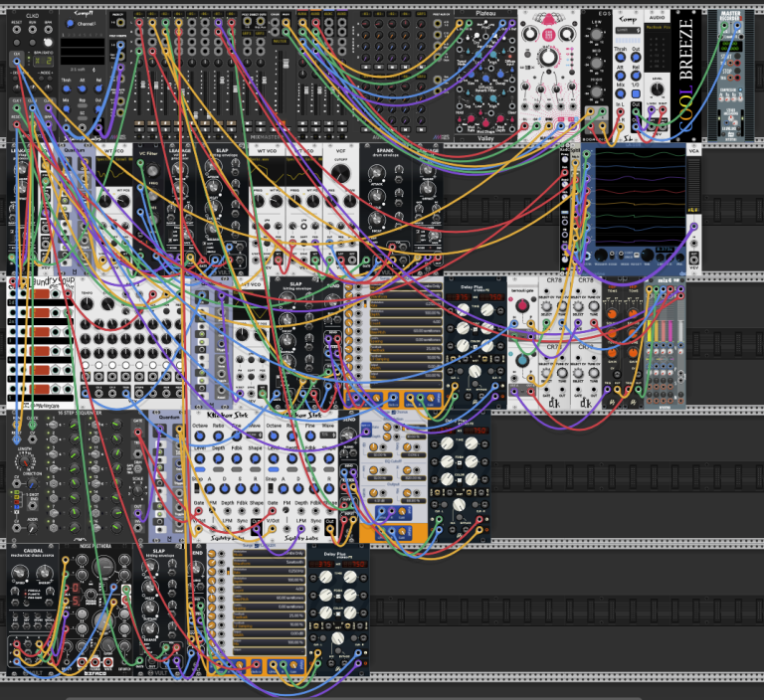
Task: Click the VCF CUTOFF knob
Action: pos(340,173)
